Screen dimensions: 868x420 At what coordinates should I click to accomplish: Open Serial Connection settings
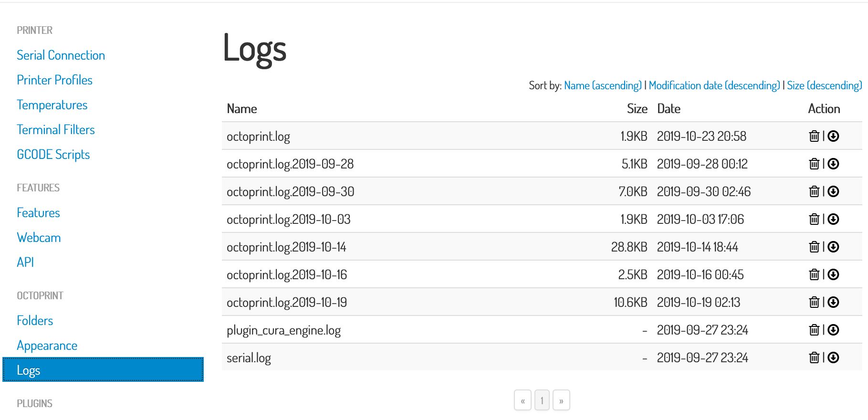61,55
